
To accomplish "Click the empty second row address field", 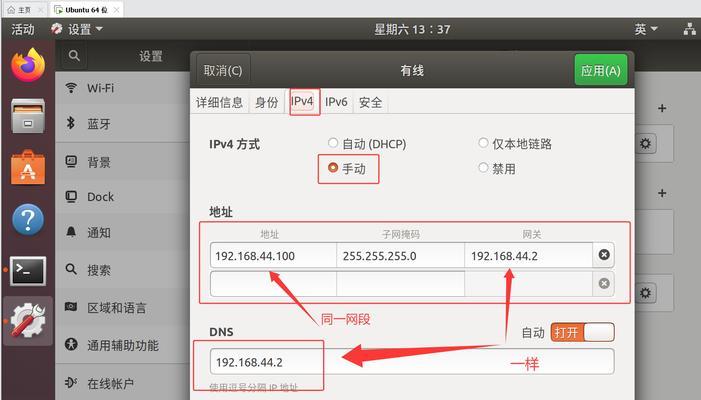I will coord(273,283).
